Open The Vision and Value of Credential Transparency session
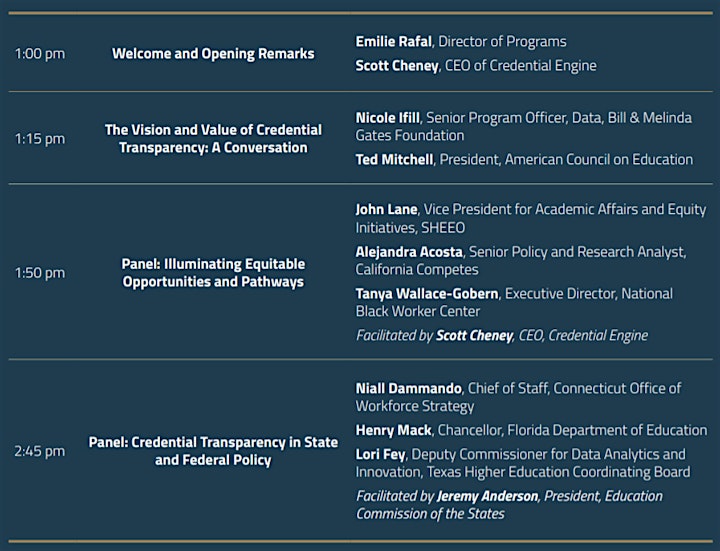Image resolution: width=720 pixels, height=551 pixels. coord(213,139)
